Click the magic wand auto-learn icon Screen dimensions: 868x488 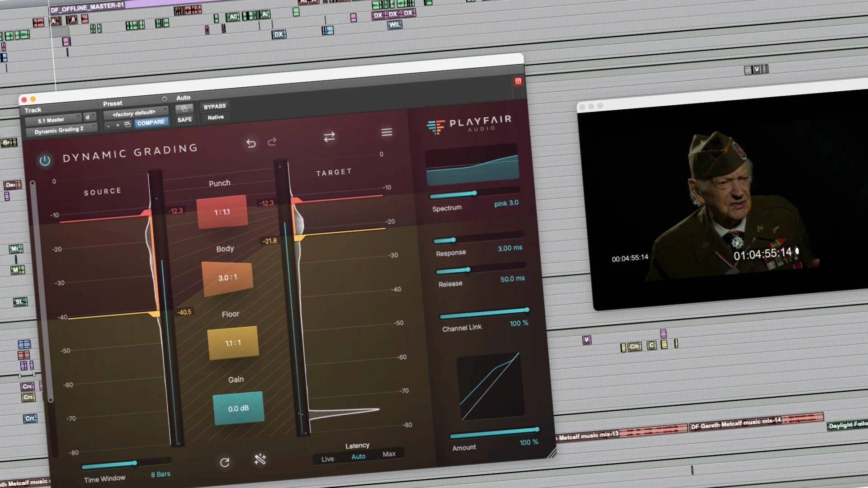coord(261,460)
